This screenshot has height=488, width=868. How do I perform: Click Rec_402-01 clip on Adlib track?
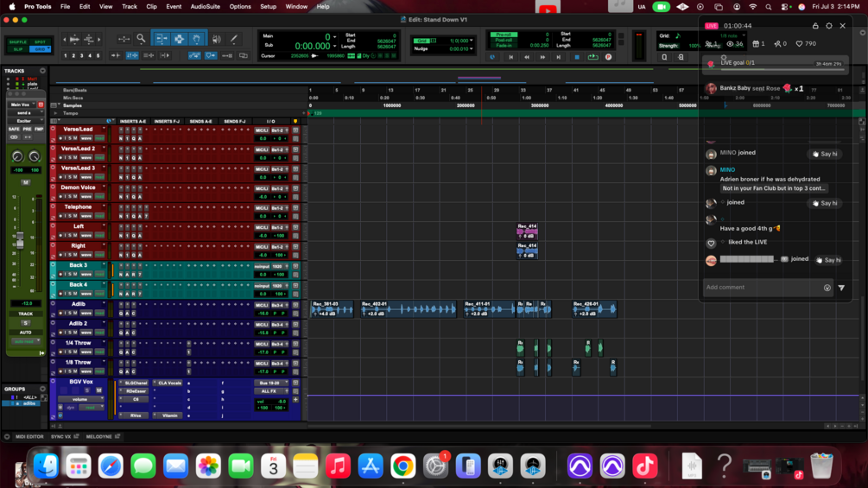[x=409, y=309]
